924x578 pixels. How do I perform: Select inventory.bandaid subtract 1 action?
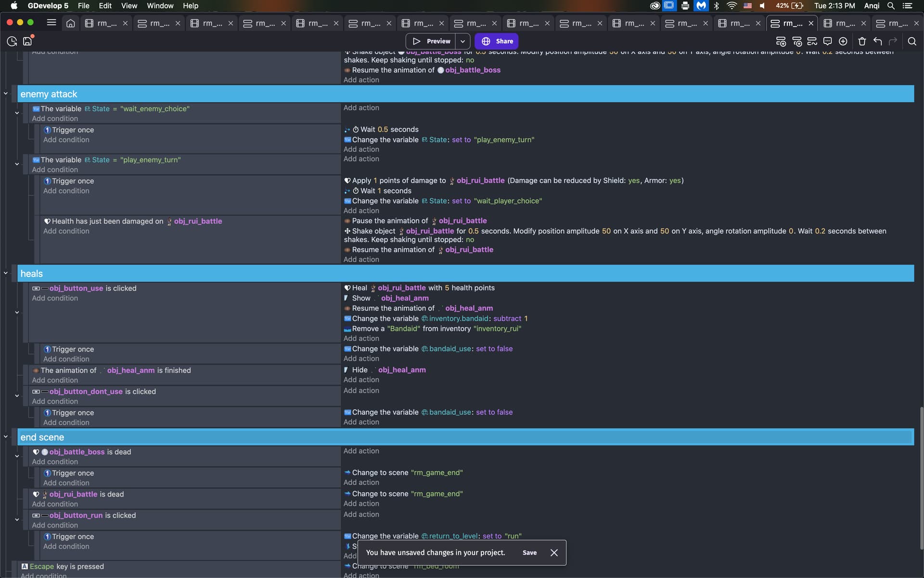(x=436, y=319)
